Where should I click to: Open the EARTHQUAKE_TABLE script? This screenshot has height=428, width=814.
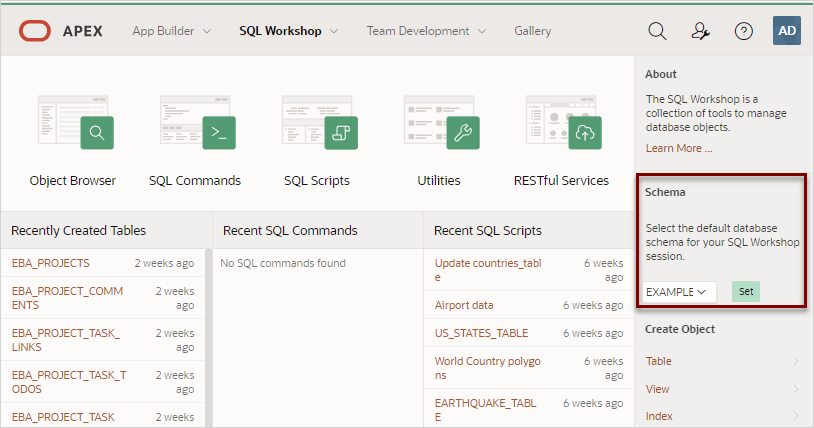(x=485, y=410)
